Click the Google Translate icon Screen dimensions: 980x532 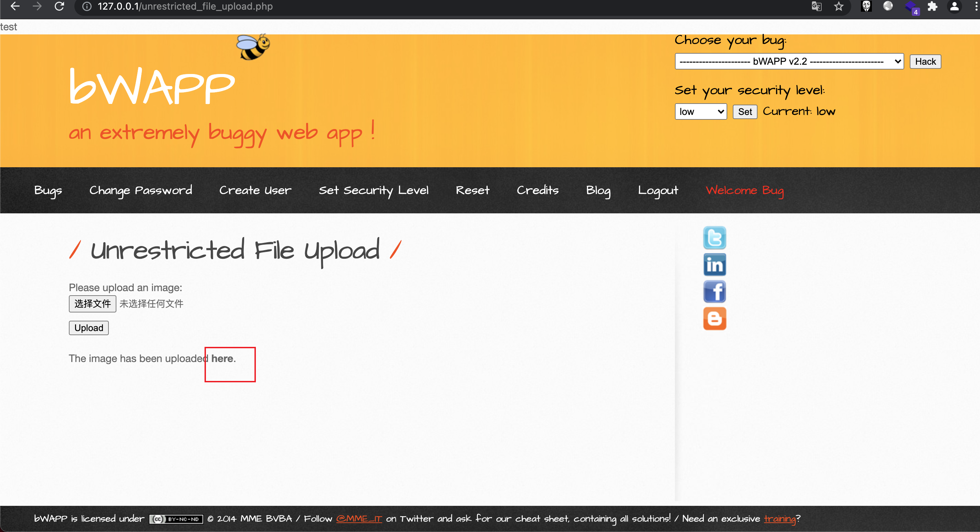(x=816, y=7)
